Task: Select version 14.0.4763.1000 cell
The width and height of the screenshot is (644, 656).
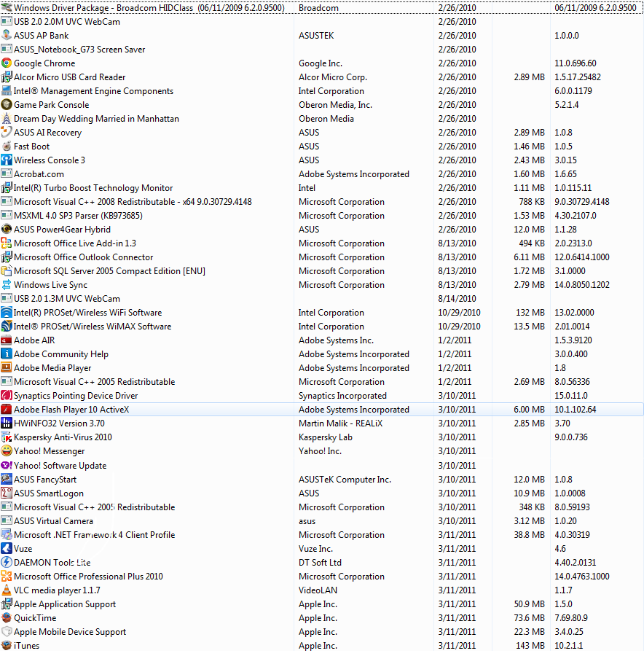Action: pyautogui.click(x=582, y=576)
